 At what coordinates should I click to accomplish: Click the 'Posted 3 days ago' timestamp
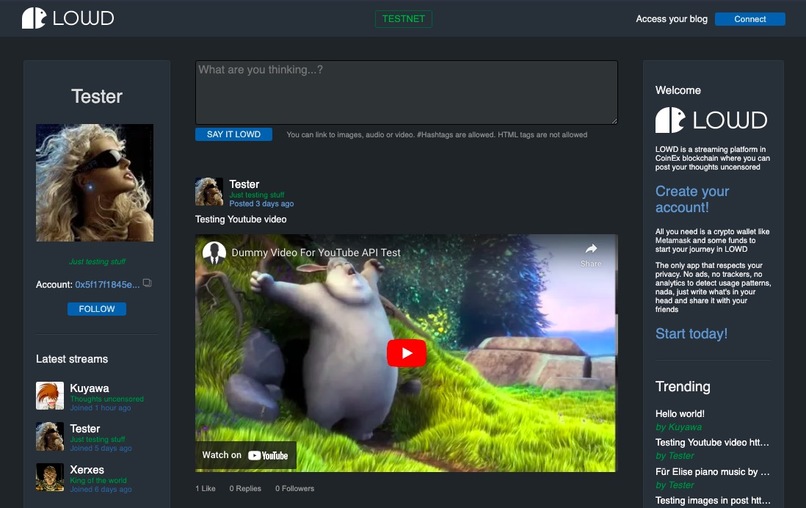point(261,204)
